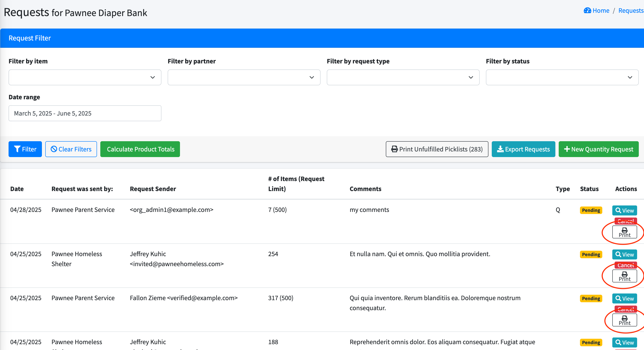Click the Home dashboard icon in breadcrumb
Screen dimensions: 644x350
587,10
